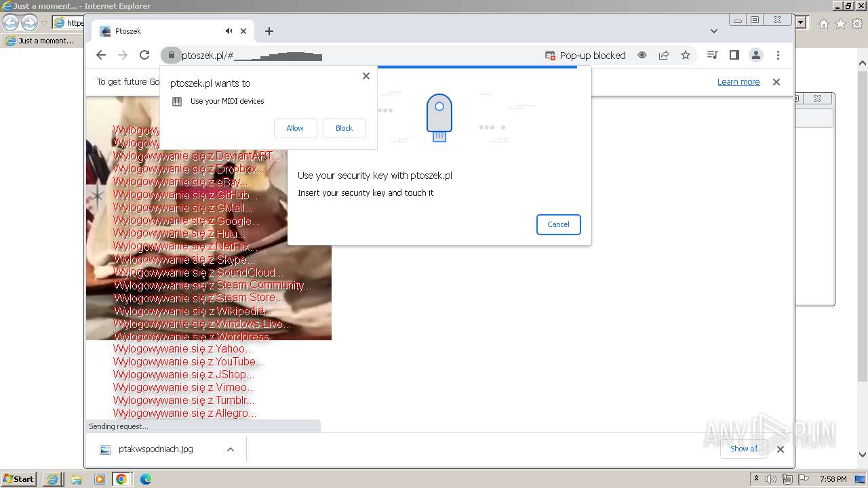Screen dimensions: 868x488
Task: Expand options for ptakwspodniach.jpg download
Action: 231,449
